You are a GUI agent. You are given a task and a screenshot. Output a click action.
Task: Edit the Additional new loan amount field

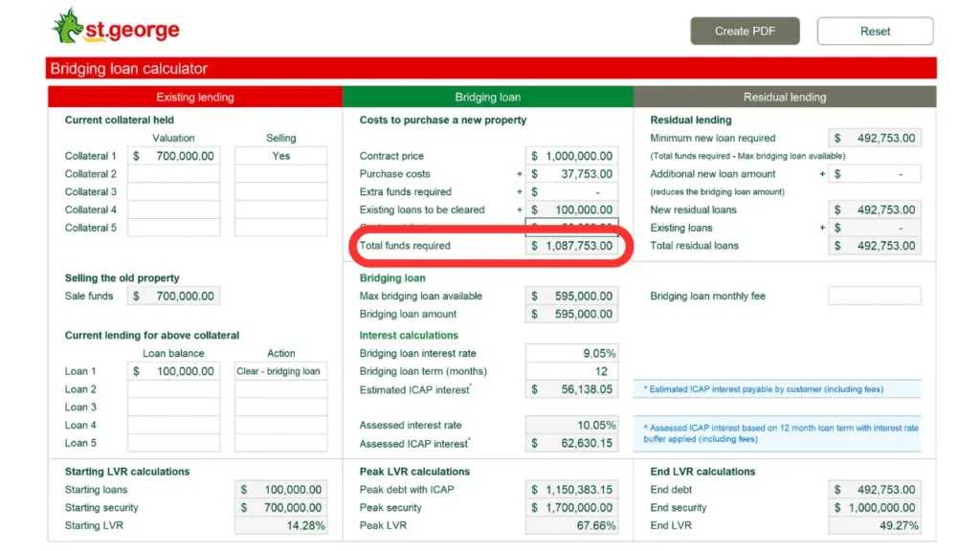(875, 174)
